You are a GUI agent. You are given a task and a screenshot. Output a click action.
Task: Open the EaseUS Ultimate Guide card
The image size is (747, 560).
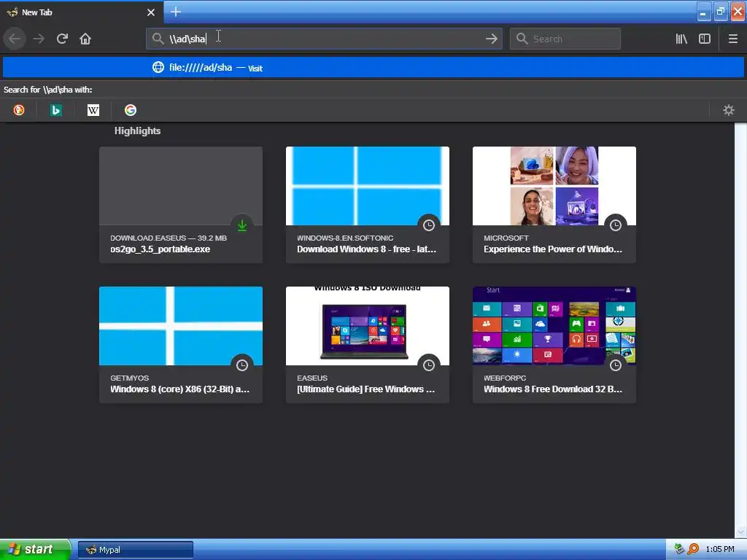(368, 345)
